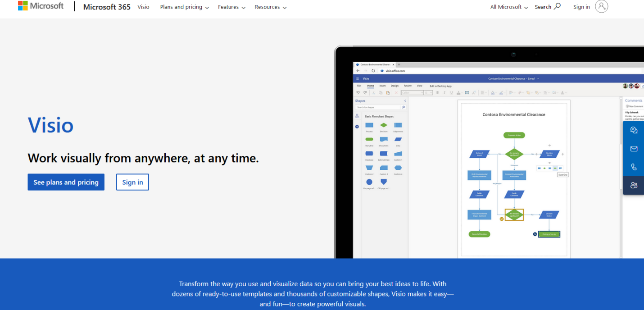Image resolution: width=644 pixels, height=310 pixels.
Task: Select the View tab in Visio preview
Action: coord(419,86)
